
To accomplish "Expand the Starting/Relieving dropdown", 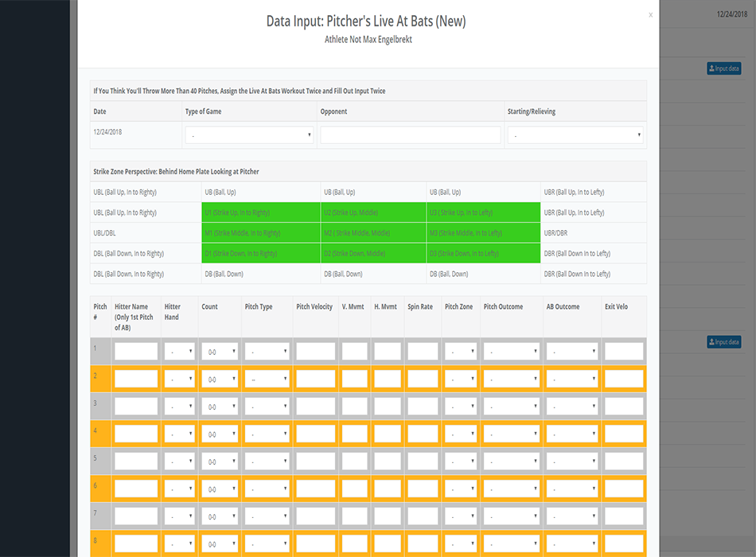I will (575, 135).
